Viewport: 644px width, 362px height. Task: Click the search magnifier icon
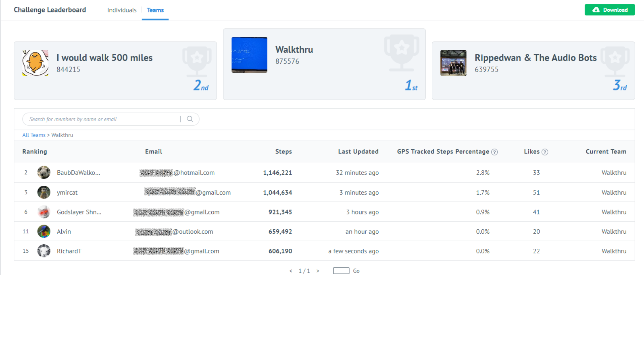(190, 119)
